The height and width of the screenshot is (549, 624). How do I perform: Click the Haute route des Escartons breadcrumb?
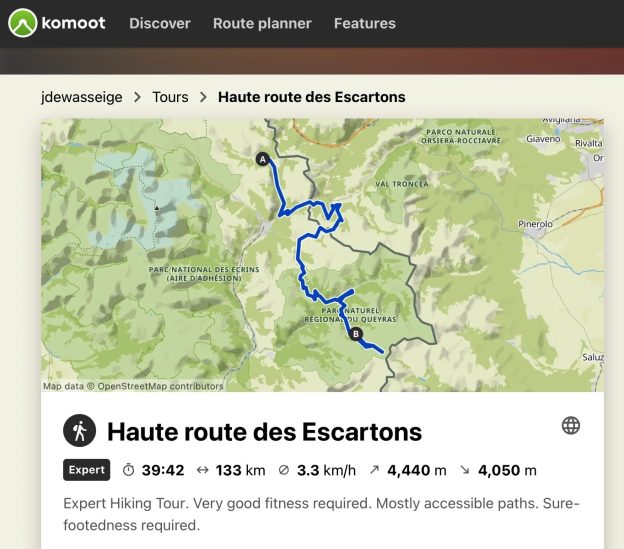pos(312,97)
